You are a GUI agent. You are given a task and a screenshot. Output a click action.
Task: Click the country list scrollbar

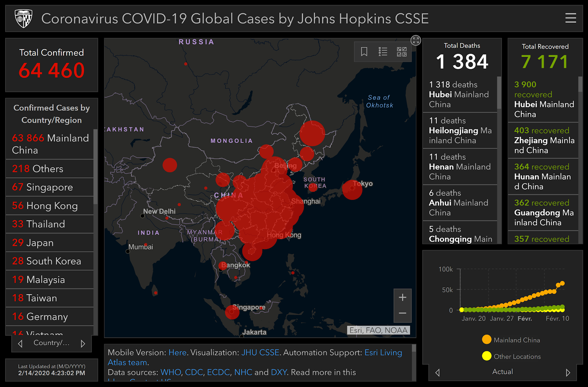[96, 166]
